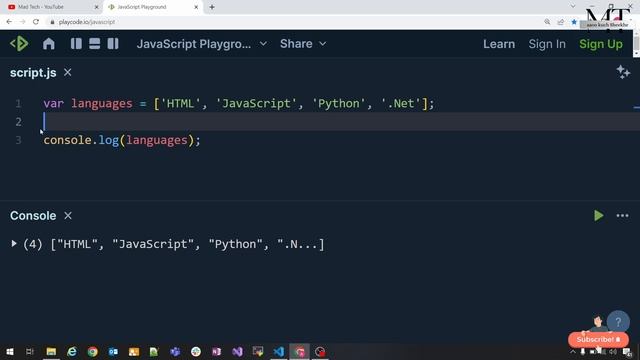Viewport: 640px width, 360px height.
Task: Switch to the Mad Tech - YouTube browser tab
Action: 51,7
